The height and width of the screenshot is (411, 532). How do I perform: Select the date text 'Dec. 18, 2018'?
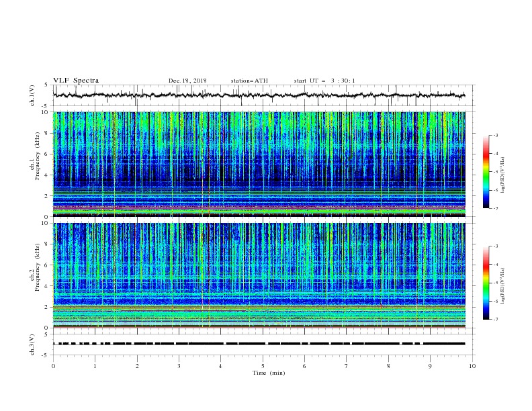(x=187, y=81)
